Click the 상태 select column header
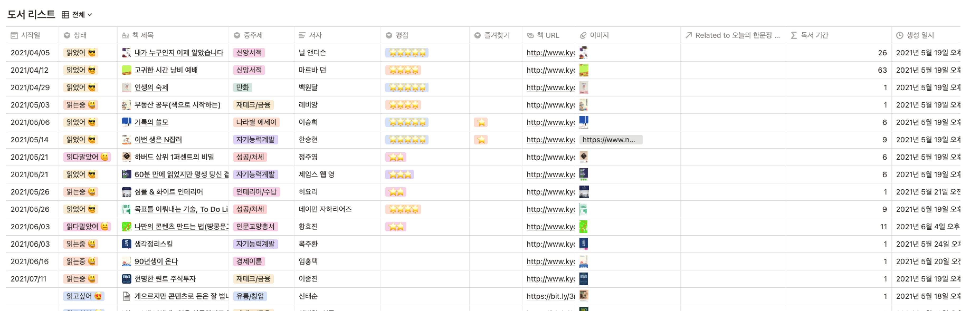 coord(80,35)
